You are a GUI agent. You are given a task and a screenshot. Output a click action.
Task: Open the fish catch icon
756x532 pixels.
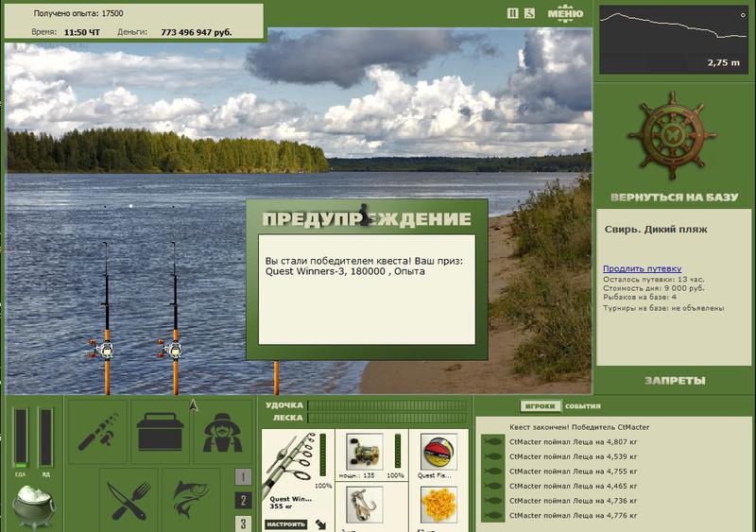(x=191, y=500)
